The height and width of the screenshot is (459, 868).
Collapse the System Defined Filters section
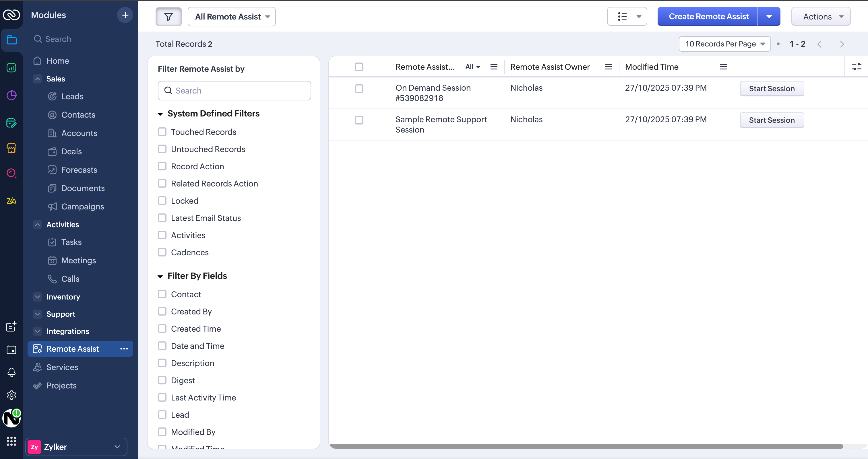click(x=160, y=114)
